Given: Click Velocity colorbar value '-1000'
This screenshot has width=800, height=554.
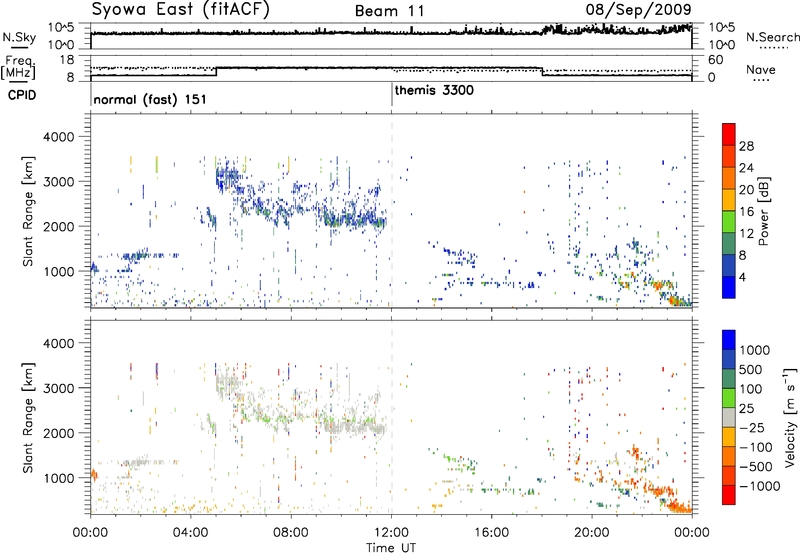Looking at the screenshot, I should pyautogui.click(x=760, y=486).
